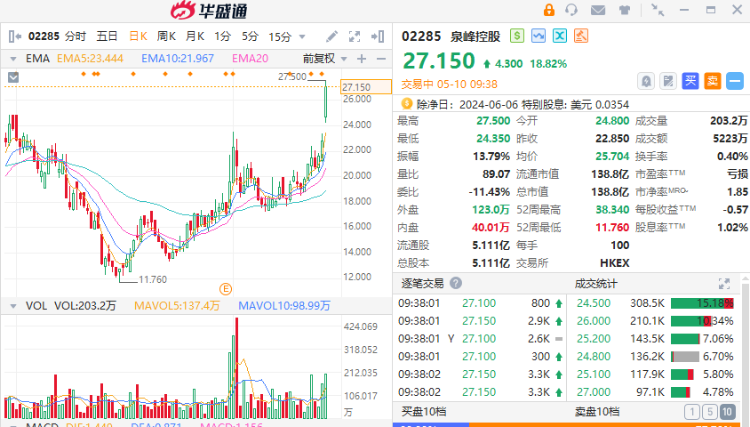This screenshot has width=750, height=427.
Task: Click the 52周最低 value 11.760
Action: [612, 227]
